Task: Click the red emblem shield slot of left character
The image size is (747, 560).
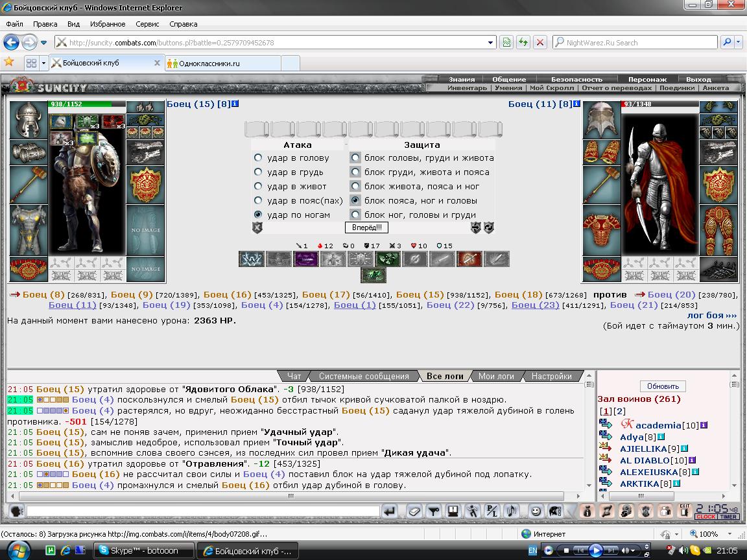Action: click(145, 185)
